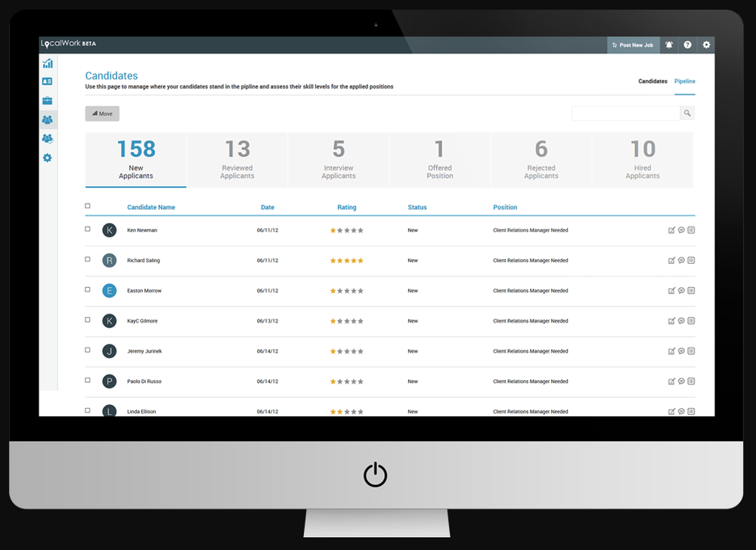Switch to the Candidates view tab
Screen dimensions: 756x550
click(x=653, y=82)
